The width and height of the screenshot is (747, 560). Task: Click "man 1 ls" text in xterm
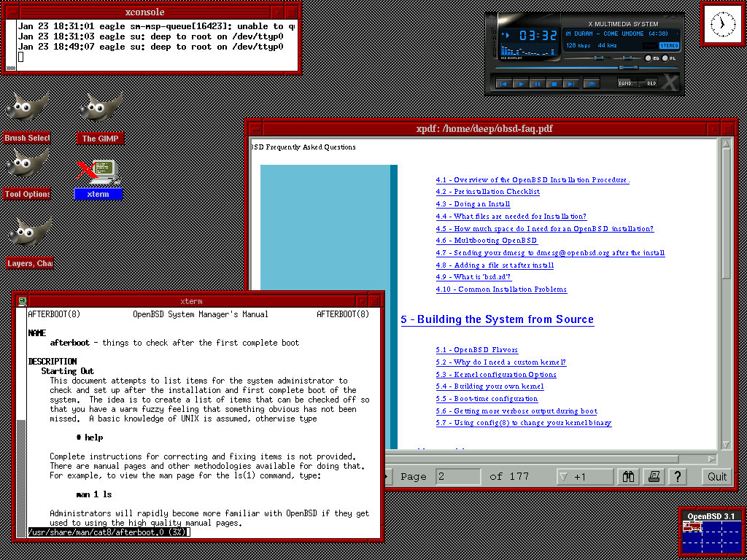pyautogui.click(x=94, y=495)
